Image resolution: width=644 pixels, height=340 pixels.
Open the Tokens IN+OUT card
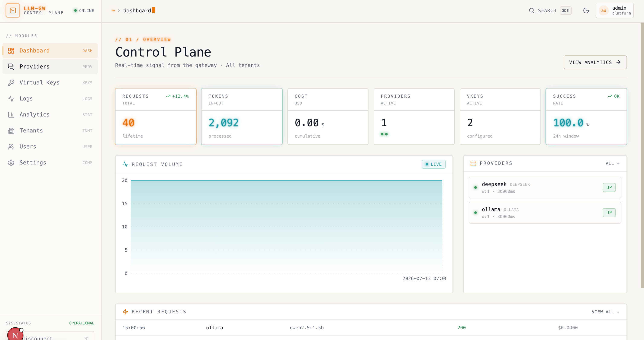coord(242,116)
